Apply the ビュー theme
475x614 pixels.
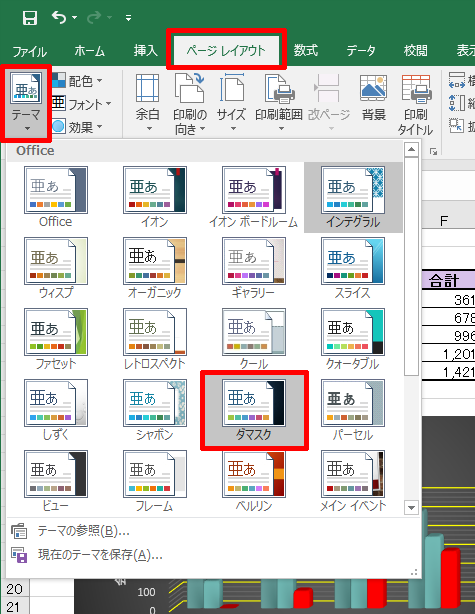tap(56, 481)
